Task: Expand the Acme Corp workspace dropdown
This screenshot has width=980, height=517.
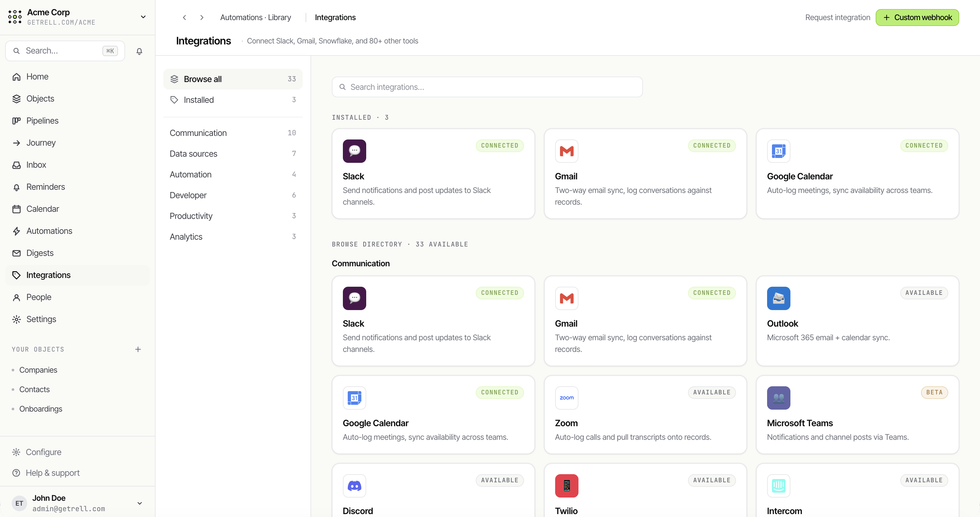Action: pyautogui.click(x=143, y=17)
